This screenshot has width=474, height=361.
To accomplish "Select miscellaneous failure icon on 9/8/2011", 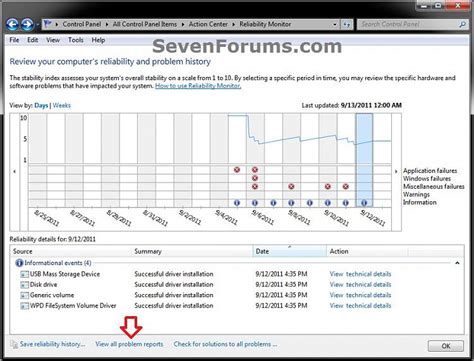I will pyautogui.click(x=291, y=186).
